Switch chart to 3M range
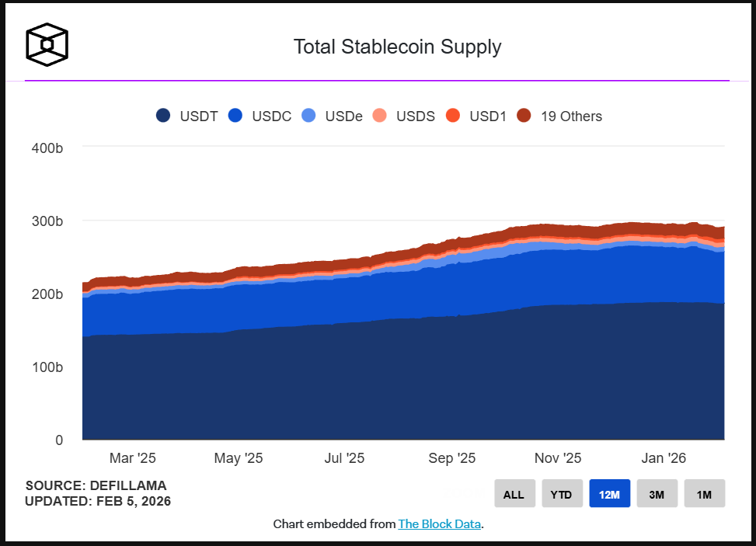Screen dimensions: 756x546 click(657, 494)
